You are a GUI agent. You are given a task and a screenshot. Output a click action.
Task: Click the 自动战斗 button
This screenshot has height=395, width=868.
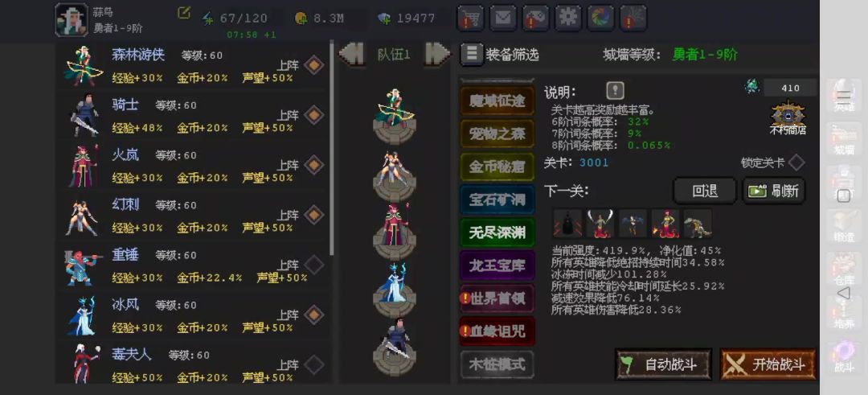[x=663, y=364]
